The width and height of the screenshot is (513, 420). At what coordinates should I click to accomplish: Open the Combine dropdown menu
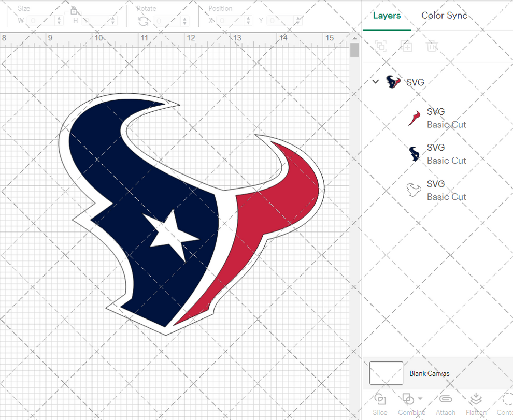click(421, 399)
